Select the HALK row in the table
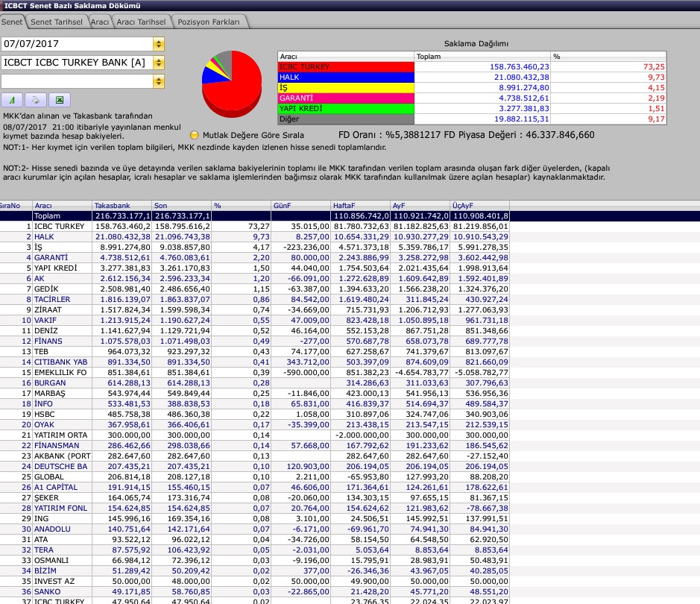Viewport: 700px width, 604px height. [x=254, y=236]
